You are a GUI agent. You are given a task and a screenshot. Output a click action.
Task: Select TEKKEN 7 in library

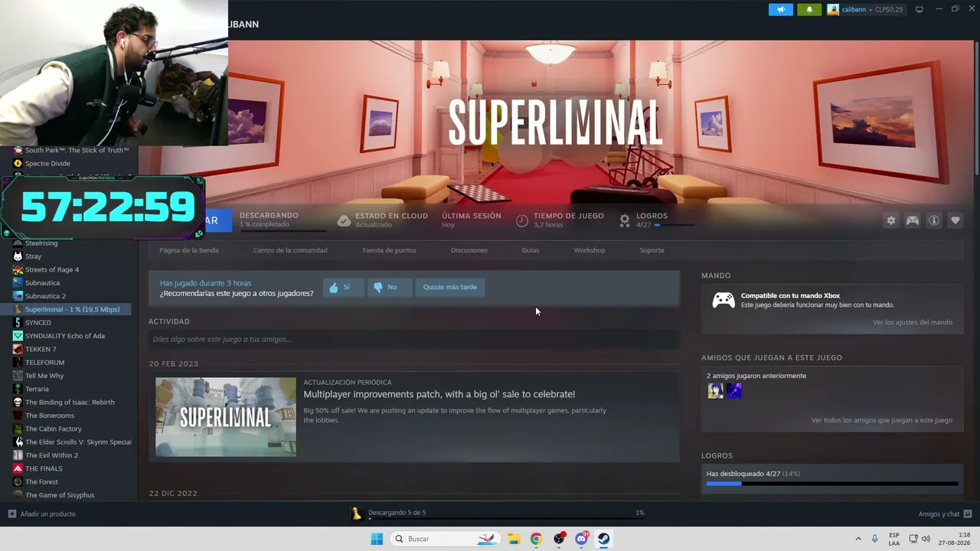pyautogui.click(x=41, y=349)
